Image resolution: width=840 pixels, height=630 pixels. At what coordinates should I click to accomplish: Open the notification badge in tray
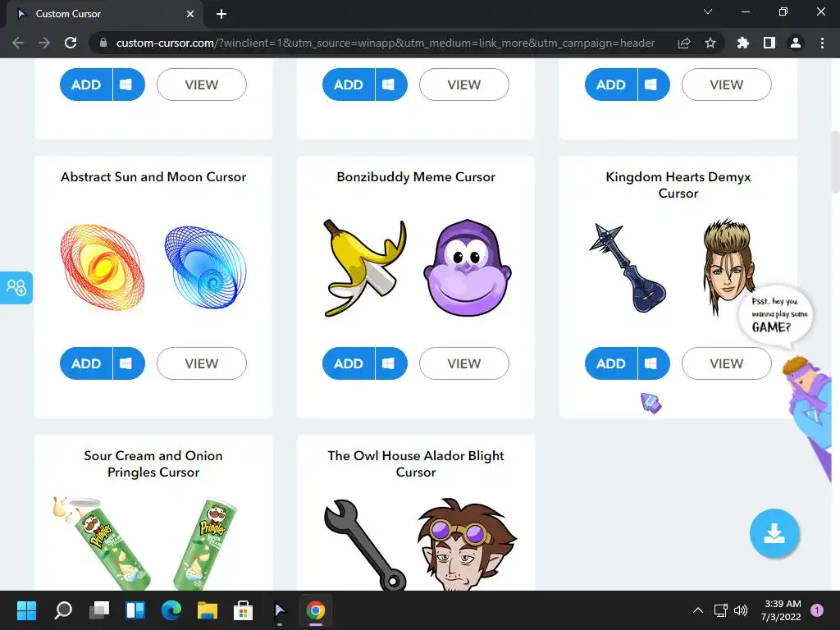point(817,610)
